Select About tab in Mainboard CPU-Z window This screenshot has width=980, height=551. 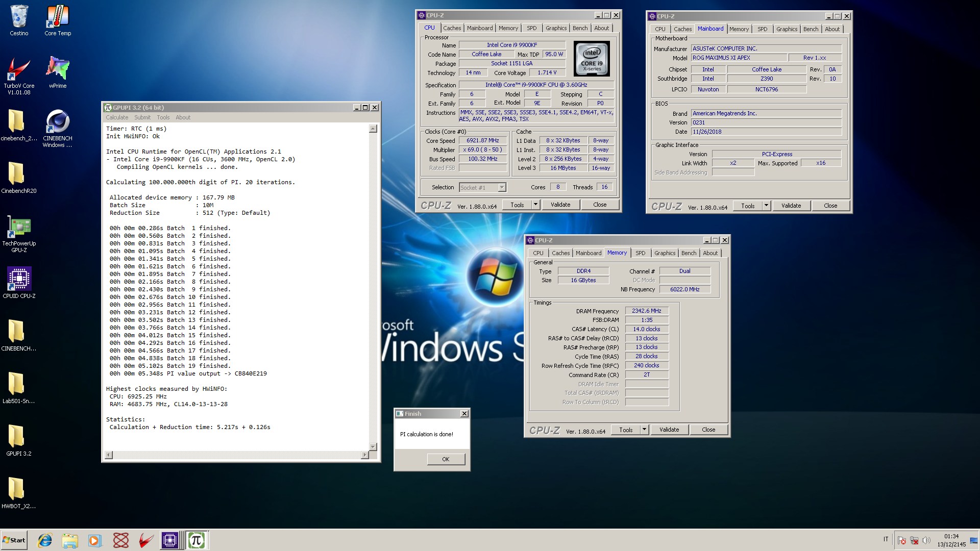832,29
